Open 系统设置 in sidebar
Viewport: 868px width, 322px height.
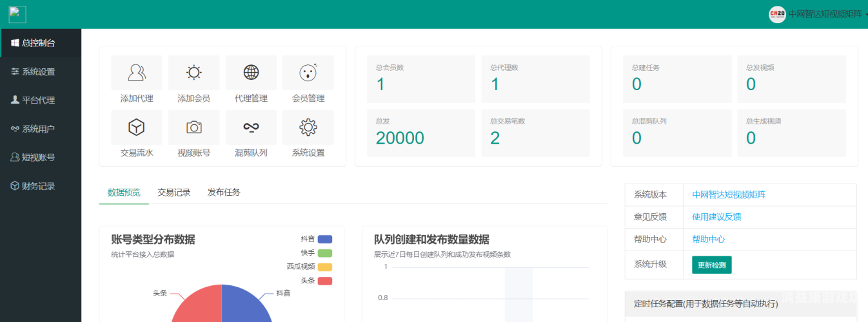(41, 71)
